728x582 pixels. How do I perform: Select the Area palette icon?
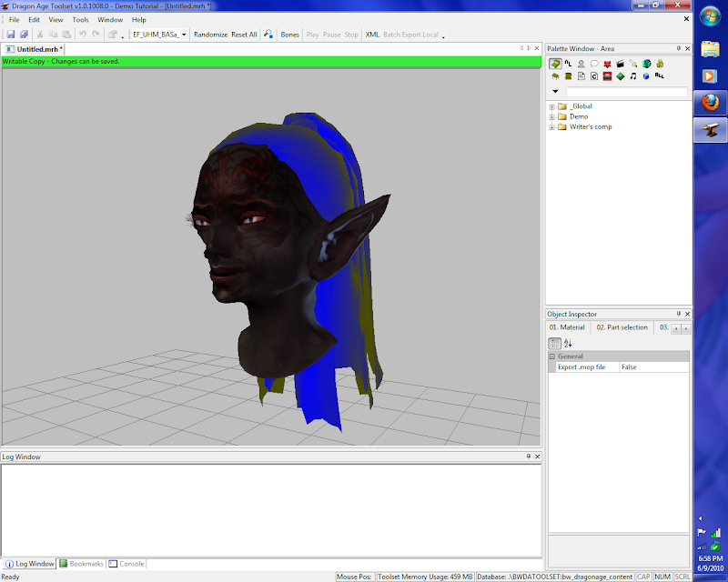(x=555, y=64)
